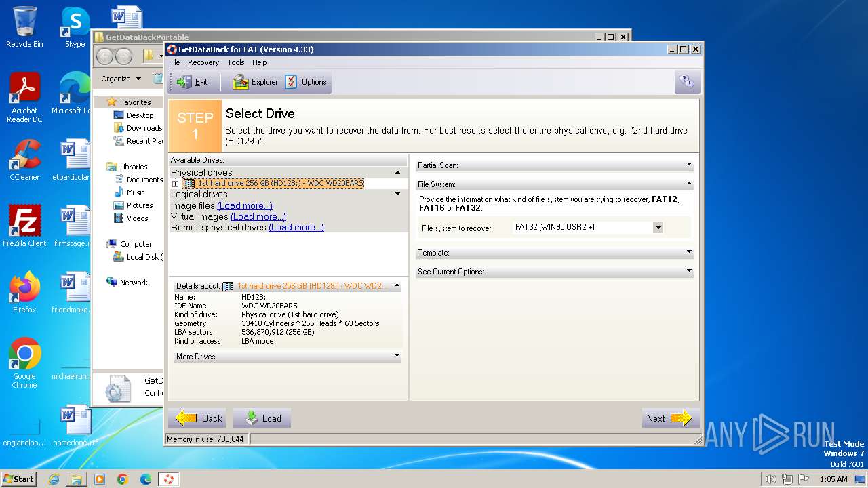Click the drive icon in Details header

coord(228,286)
